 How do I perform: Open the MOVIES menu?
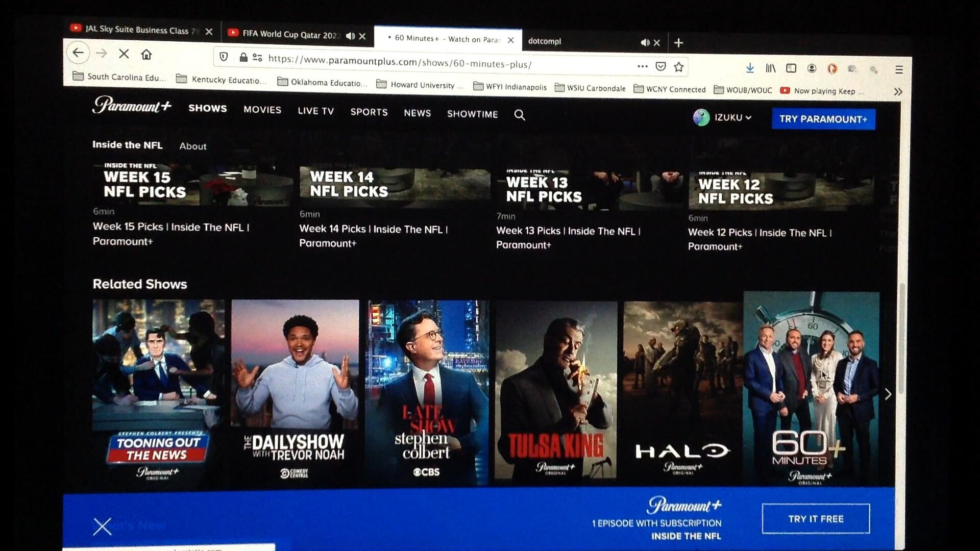pos(262,110)
